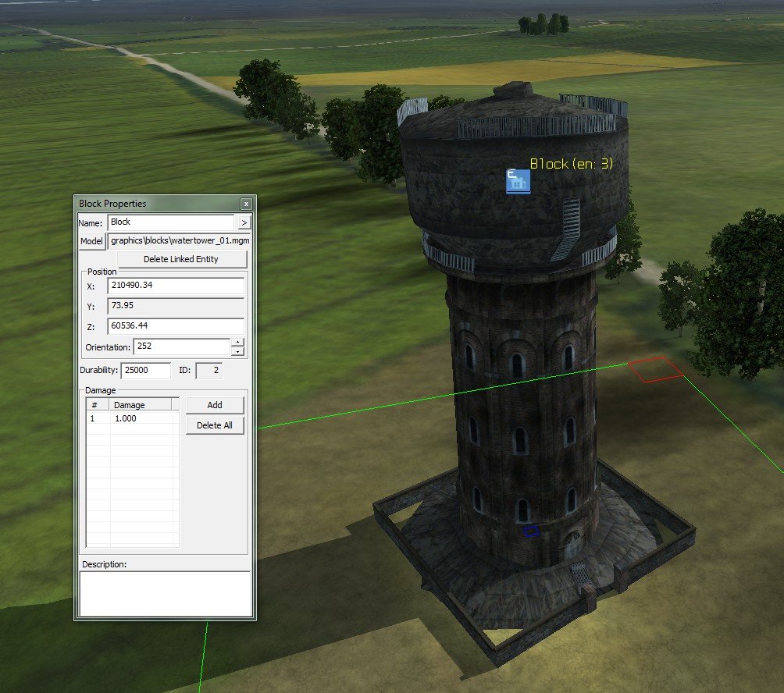
Task: Increase Orientation with the up arrow
Action: coord(238,342)
